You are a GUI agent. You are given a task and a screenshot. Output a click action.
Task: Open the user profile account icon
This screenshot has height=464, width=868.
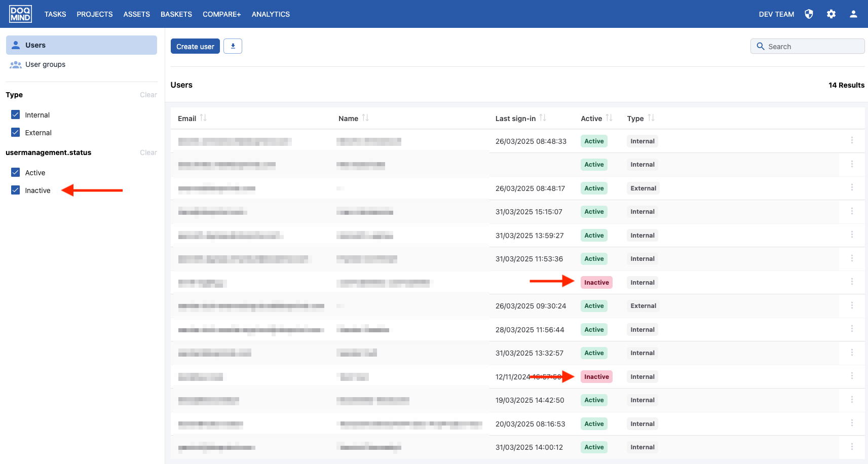pos(853,14)
